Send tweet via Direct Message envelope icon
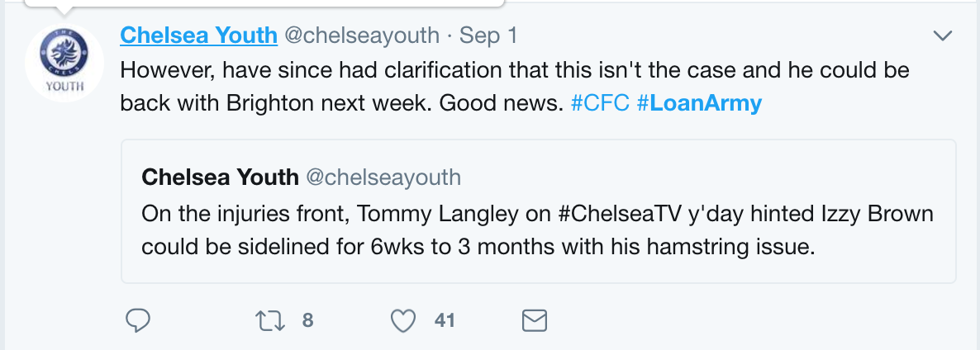980x350 pixels. click(535, 320)
